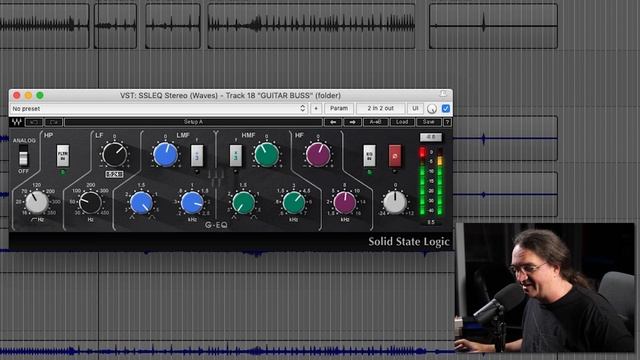Open the 2 in 2 out routing
This screenshot has height=360, width=640.
coord(380,109)
